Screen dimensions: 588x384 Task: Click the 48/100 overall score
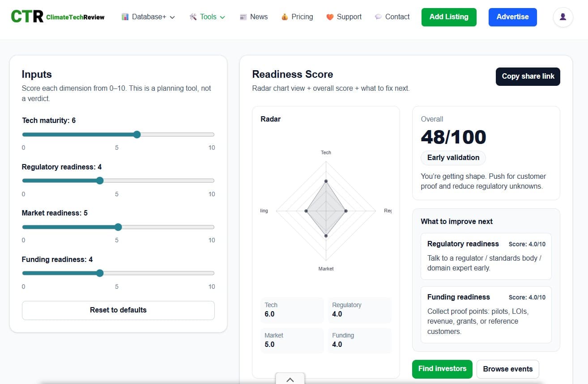(x=453, y=137)
